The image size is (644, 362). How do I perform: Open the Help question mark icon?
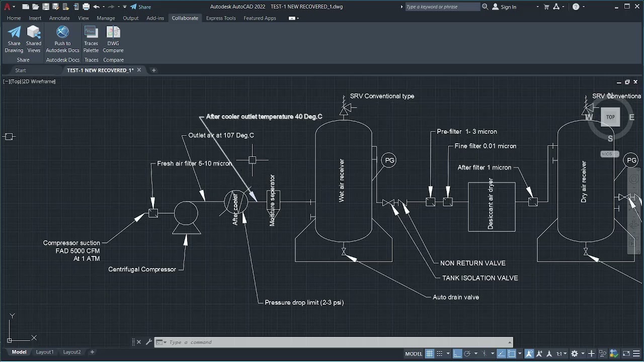(x=576, y=7)
